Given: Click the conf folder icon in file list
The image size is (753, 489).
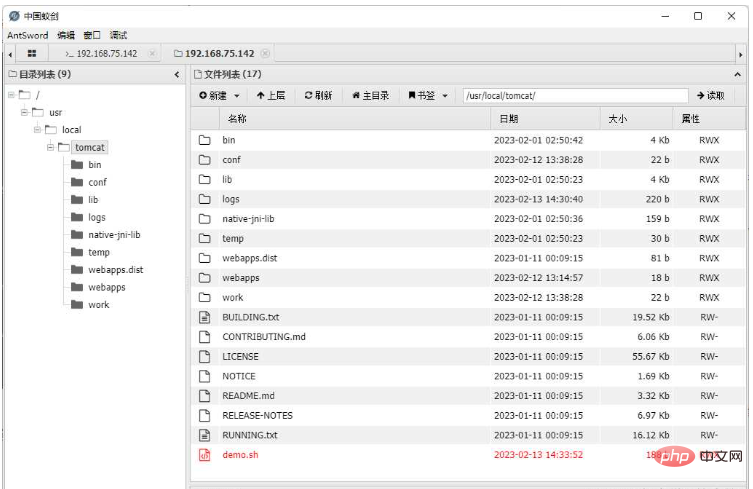Looking at the screenshot, I should pyautogui.click(x=205, y=159).
